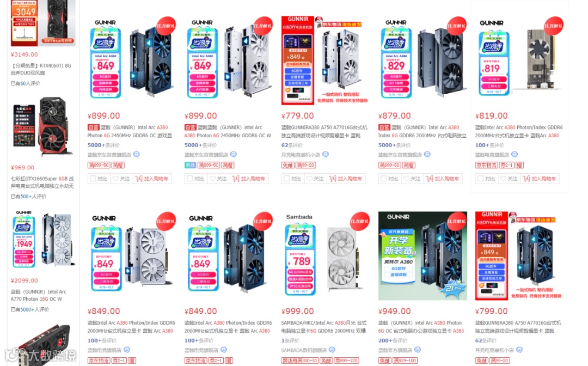Screen dimensions: 588x366
Task: Click chat icon on the ¥779.00 listing's shop
Action: (326, 155)
